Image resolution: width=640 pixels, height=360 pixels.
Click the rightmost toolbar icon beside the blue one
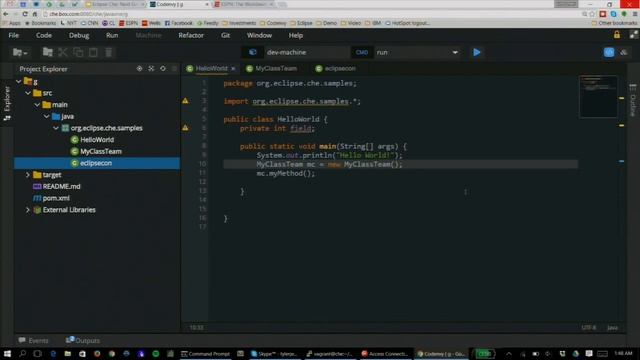click(x=624, y=52)
